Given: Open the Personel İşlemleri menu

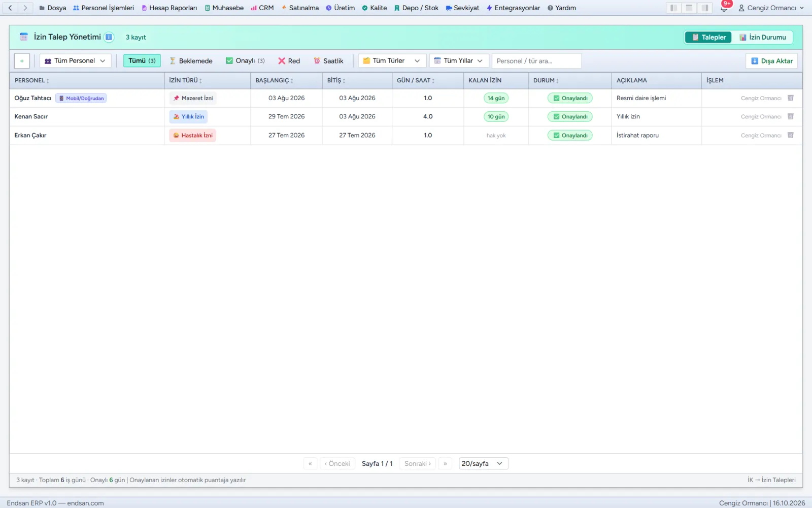Looking at the screenshot, I should pyautogui.click(x=104, y=8).
